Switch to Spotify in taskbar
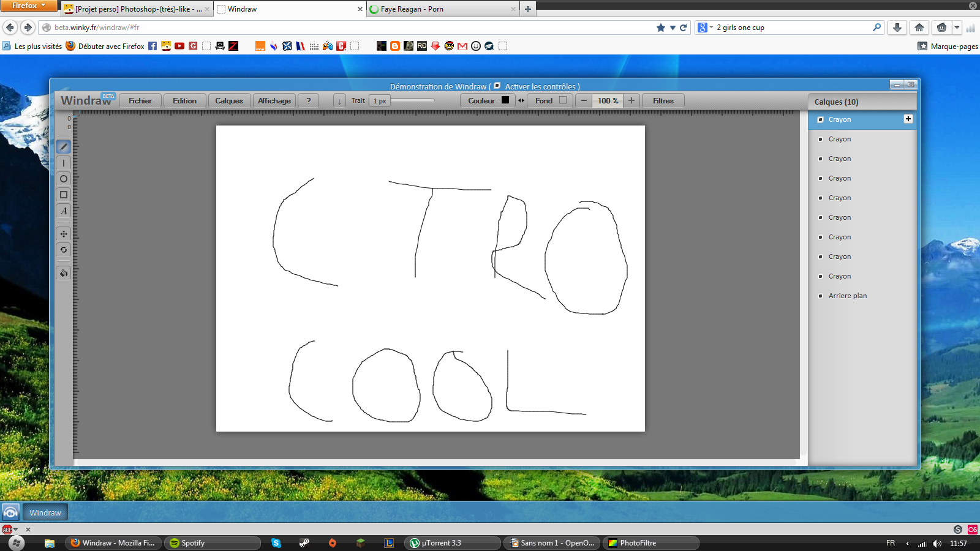The width and height of the screenshot is (980, 551). coord(212,543)
